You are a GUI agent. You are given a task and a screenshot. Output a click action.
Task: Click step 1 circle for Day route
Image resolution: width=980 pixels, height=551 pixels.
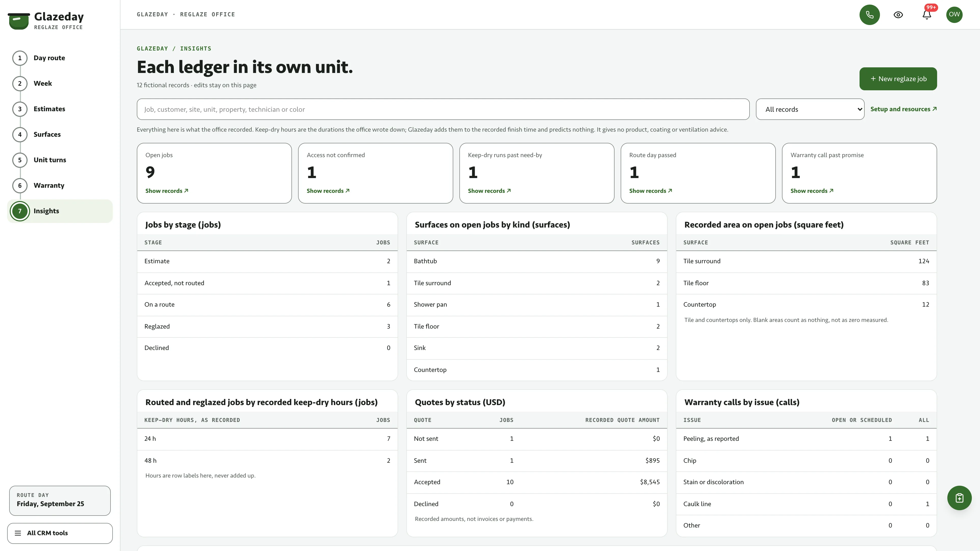[x=20, y=58]
